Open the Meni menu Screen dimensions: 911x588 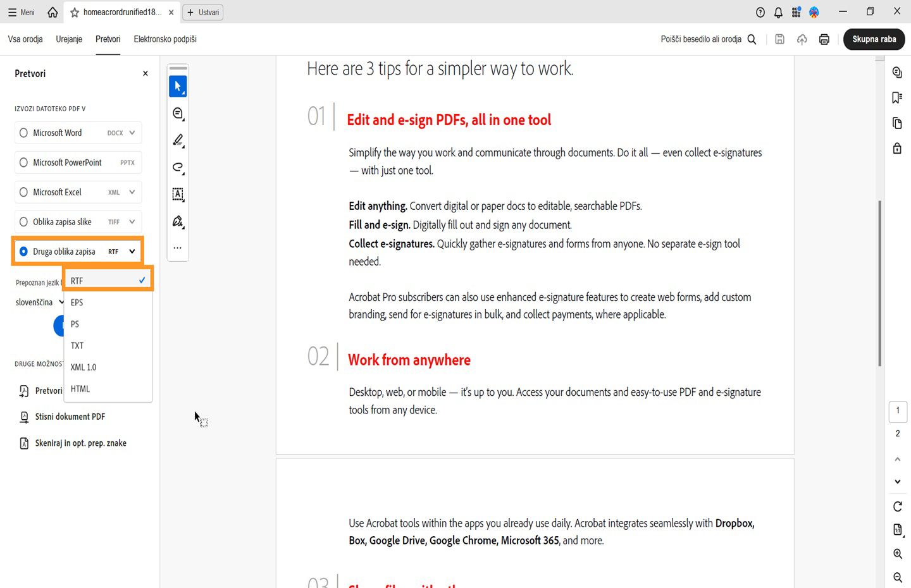point(20,11)
